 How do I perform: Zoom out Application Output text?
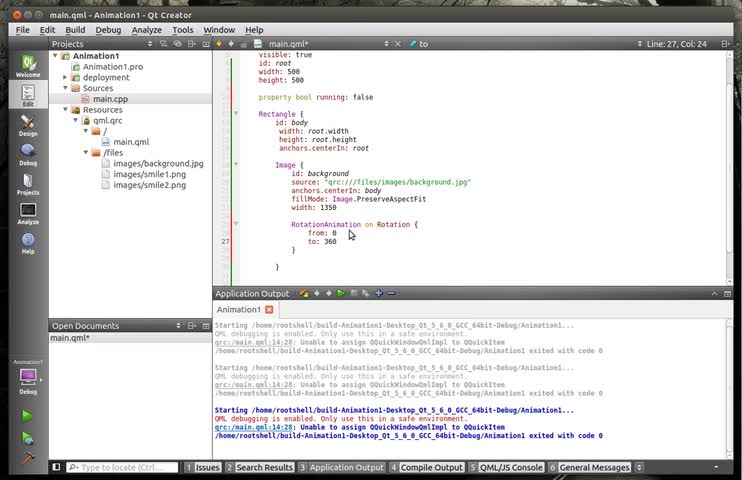[391, 293]
